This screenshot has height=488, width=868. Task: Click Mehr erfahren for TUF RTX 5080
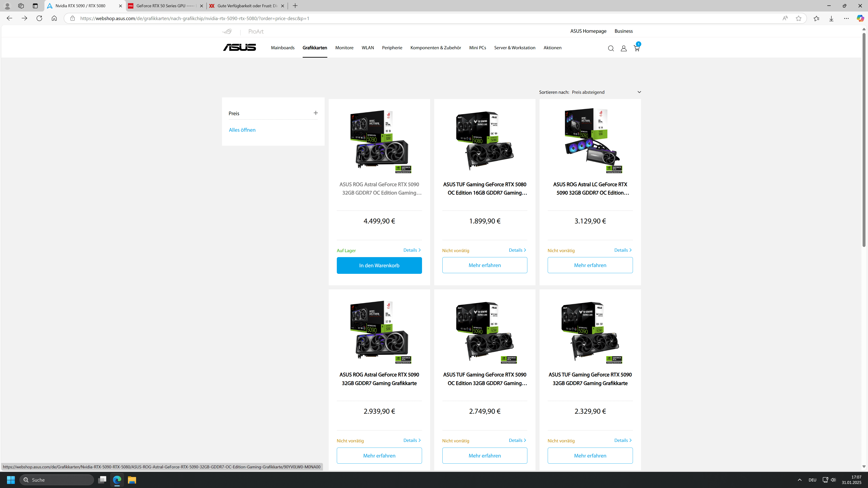coord(485,265)
